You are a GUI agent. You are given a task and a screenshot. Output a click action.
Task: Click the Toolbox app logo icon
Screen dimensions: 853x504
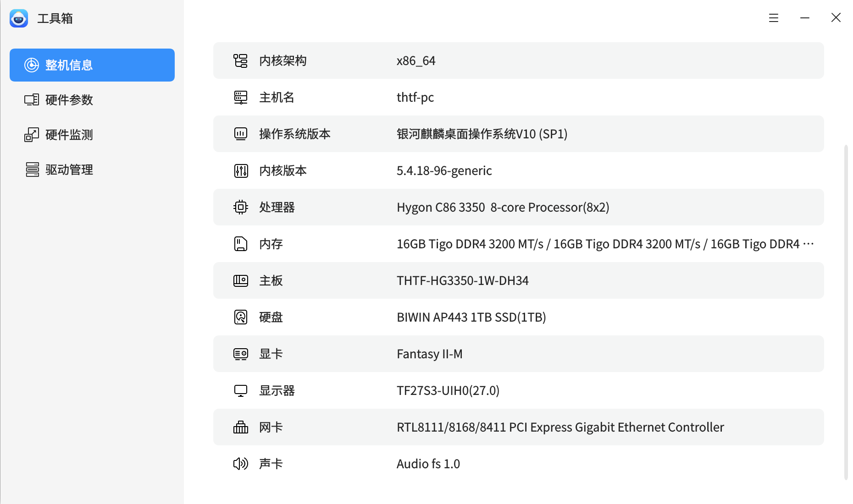19,18
